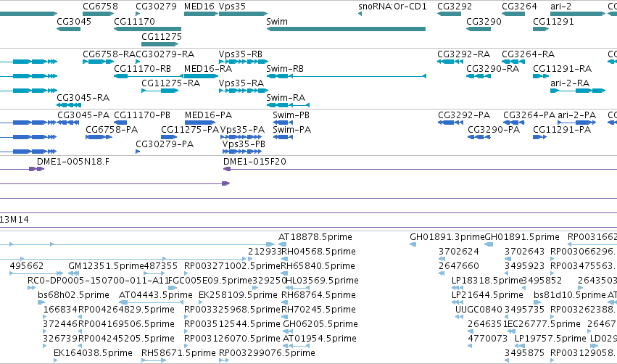Image resolution: width=617 pixels, height=364 pixels.
Task: Click the CG3045 gene arrow
Action: (68, 29)
